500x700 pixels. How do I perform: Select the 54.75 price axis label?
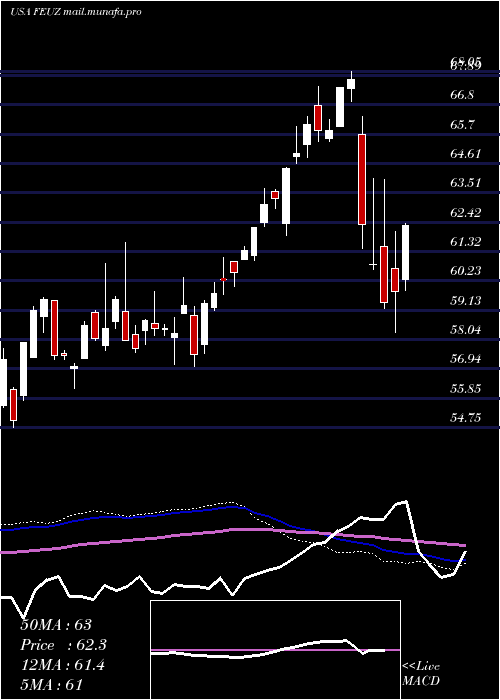466,418
